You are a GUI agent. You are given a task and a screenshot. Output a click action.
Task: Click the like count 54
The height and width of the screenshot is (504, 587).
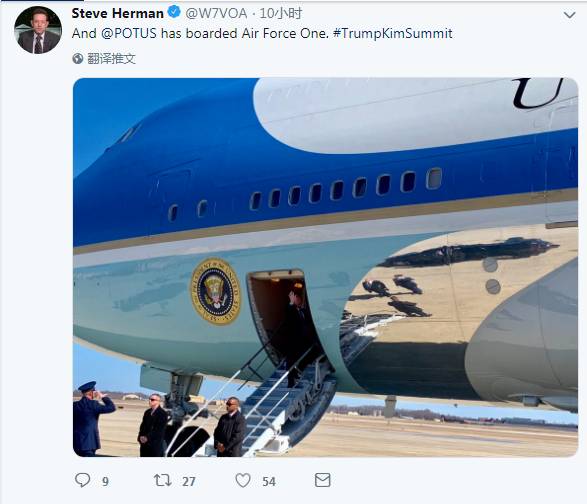[x=269, y=482]
